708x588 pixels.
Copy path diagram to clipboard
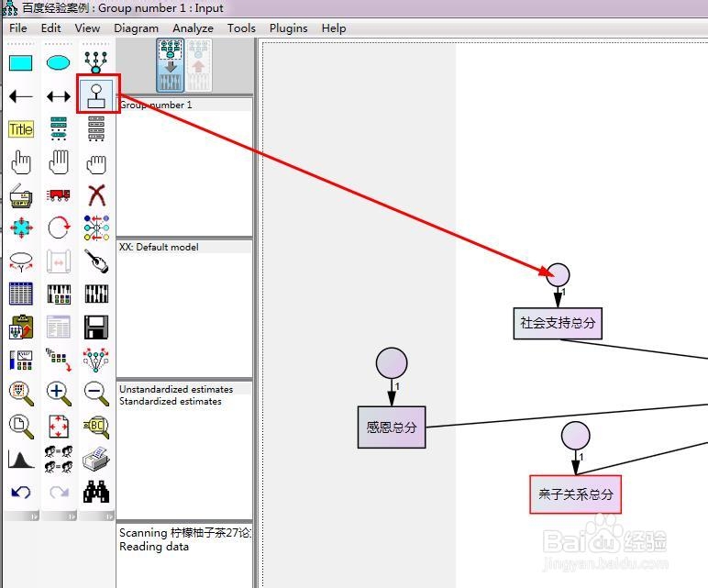[21, 327]
